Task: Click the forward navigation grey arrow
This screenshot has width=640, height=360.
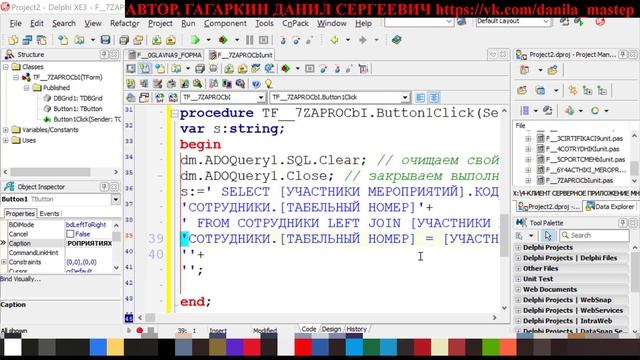Action: pyautogui.click(x=362, y=40)
